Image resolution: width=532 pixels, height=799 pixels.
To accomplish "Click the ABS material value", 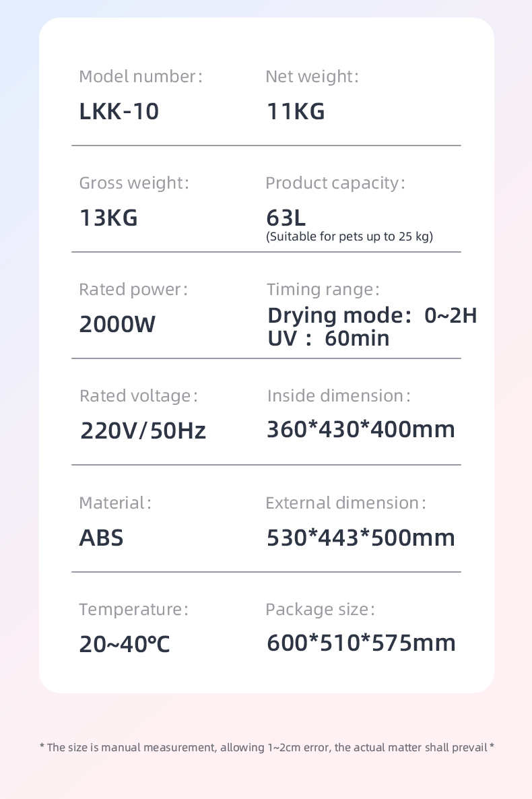I will click(102, 538).
